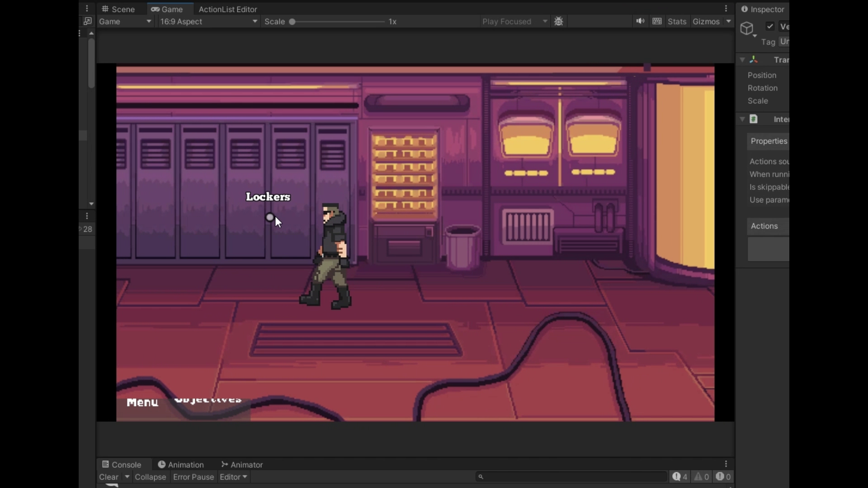The height and width of the screenshot is (488, 868).
Task: Click the Transform component icon
Action: 754,60
